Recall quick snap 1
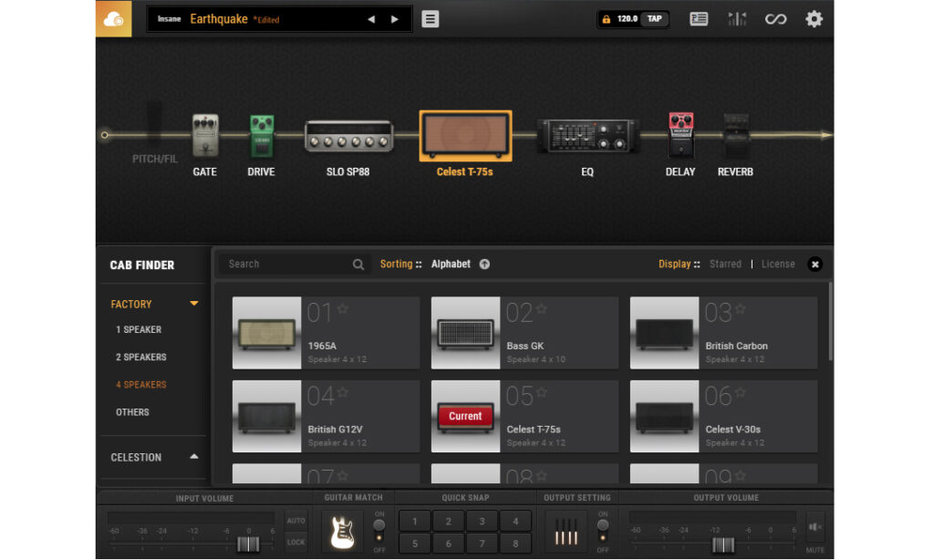Image resolution: width=934 pixels, height=560 pixels. click(415, 522)
